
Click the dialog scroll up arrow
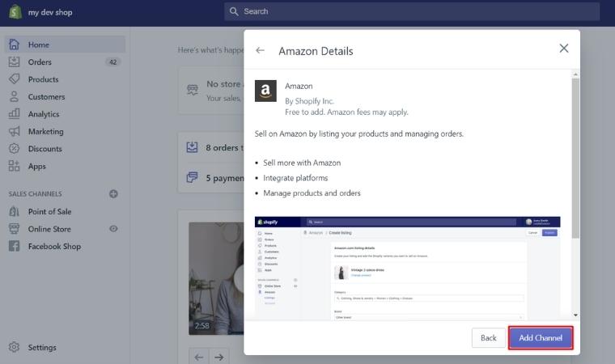[x=575, y=74]
